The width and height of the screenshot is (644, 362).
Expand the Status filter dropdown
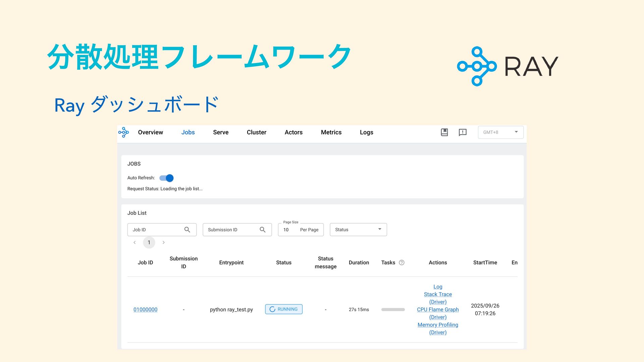(358, 230)
